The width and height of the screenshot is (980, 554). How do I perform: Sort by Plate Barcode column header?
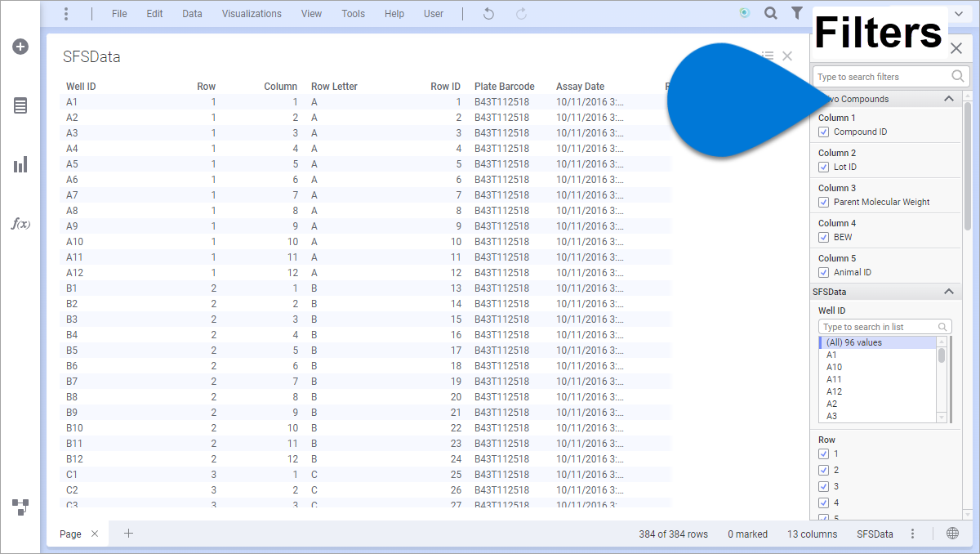coord(505,86)
